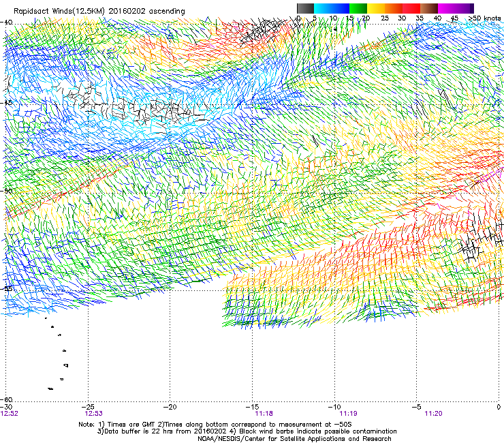The height and width of the screenshot is (443, 504).
Task: Select latitude label '-60'
Action: coord(6,399)
